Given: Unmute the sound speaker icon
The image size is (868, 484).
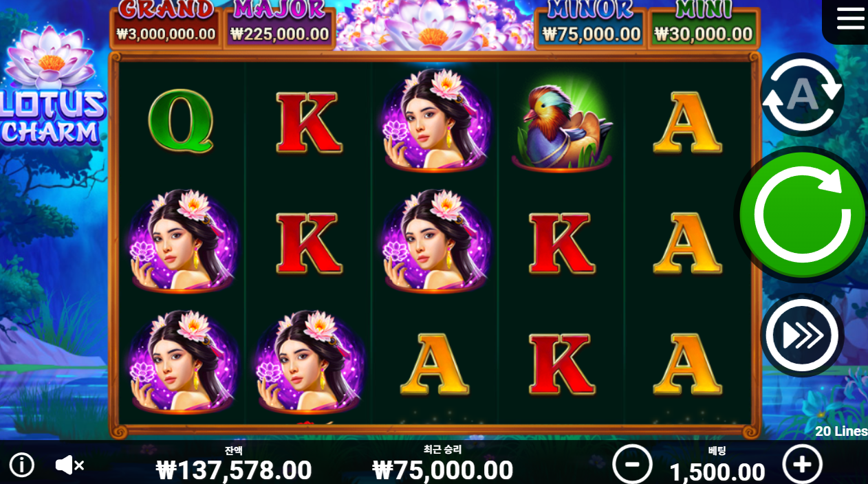Looking at the screenshot, I should tap(69, 465).
